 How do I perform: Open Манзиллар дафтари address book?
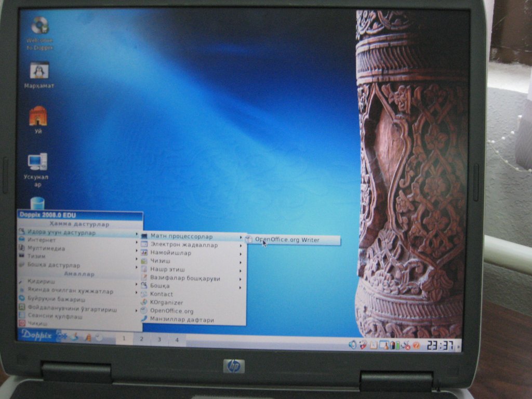(x=192, y=320)
